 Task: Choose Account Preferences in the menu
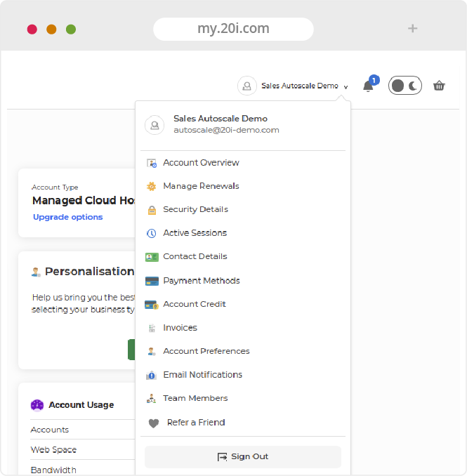point(206,351)
